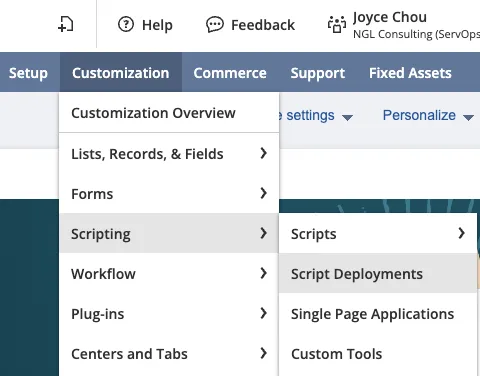Click the Feedback speech bubble icon
This screenshot has width=480, height=376.
click(x=215, y=25)
